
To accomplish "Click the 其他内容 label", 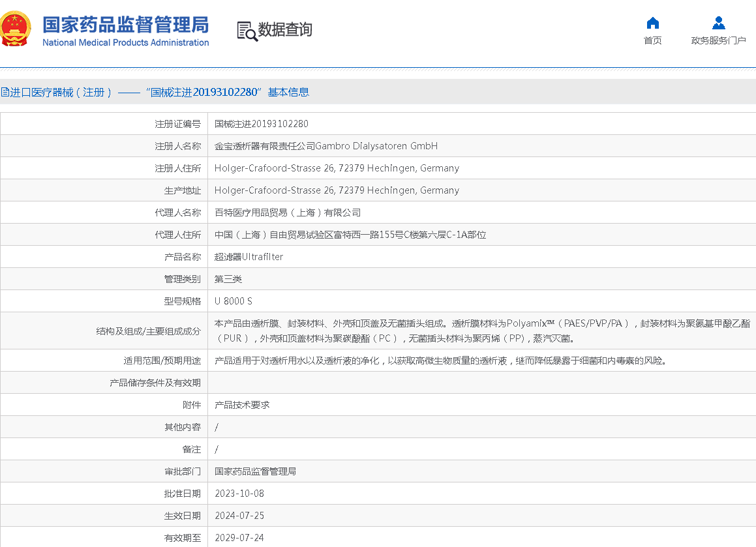I will (182, 427).
